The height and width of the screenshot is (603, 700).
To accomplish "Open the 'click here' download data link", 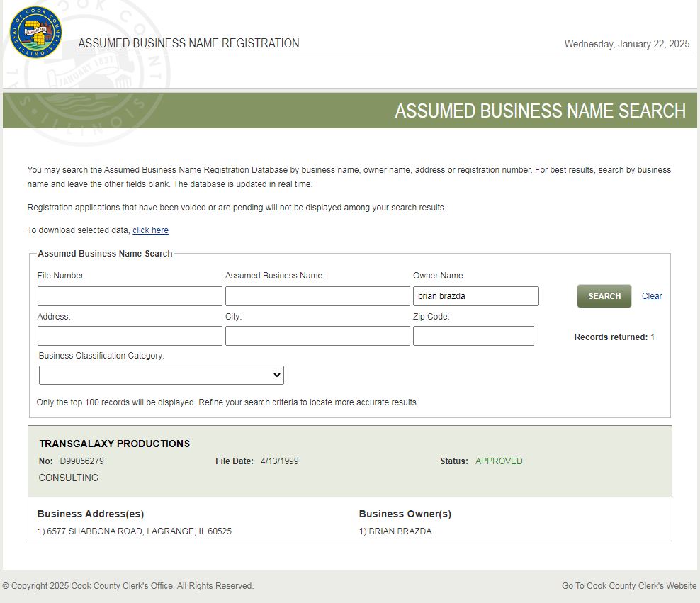I will click(x=150, y=230).
